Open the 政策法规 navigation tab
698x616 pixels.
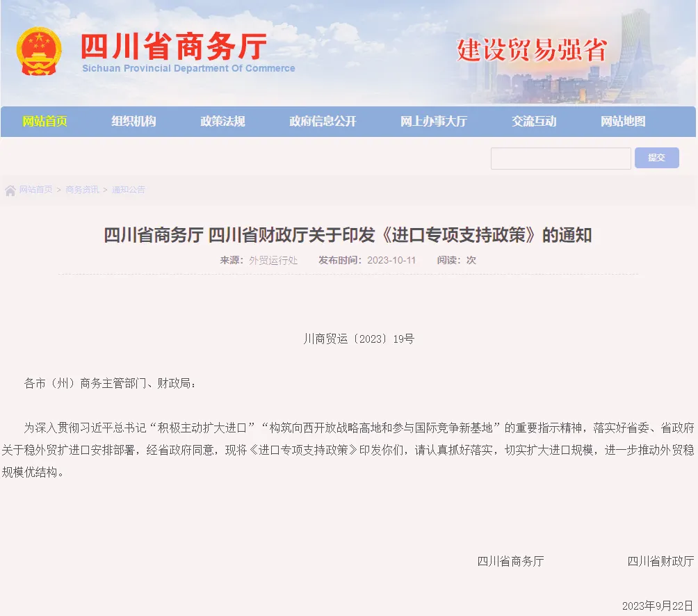[x=222, y=121]
